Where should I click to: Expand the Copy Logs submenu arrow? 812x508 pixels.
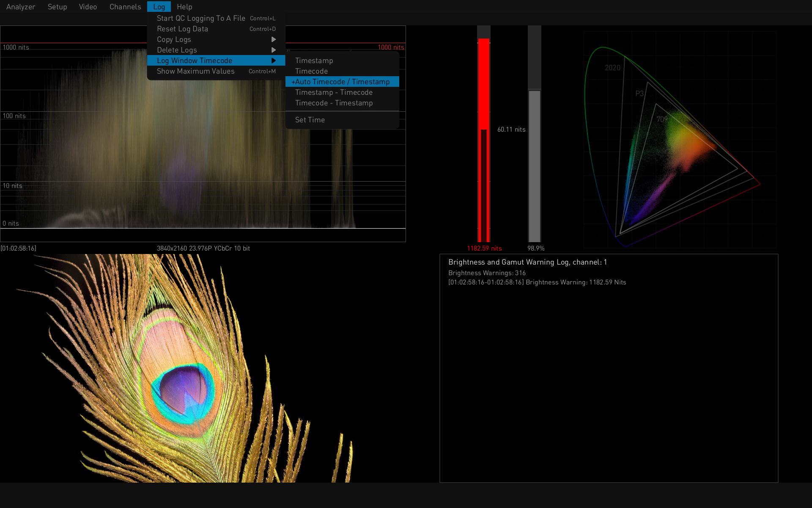click(274, 39)
